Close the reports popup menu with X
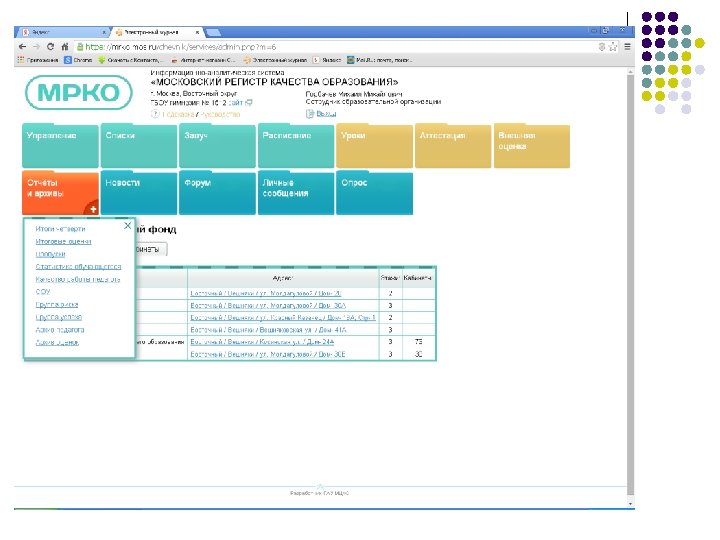 coord(128,225)
